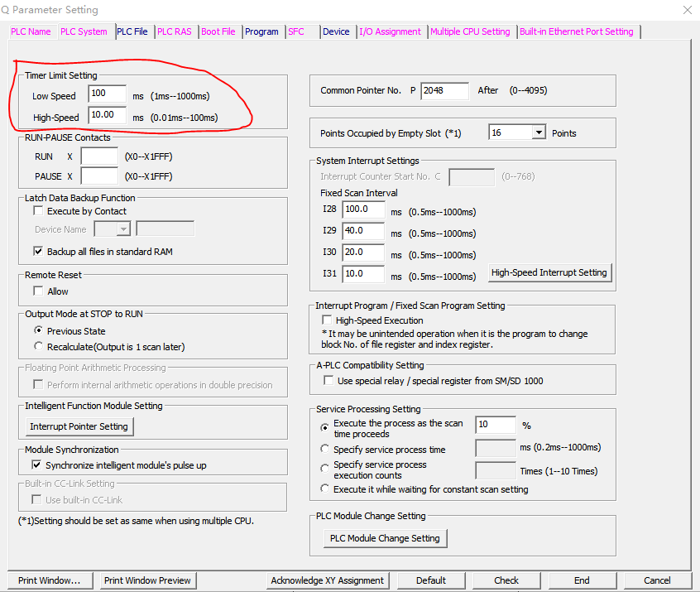Click the Low Speed timer limit field
Image resolution: width=700 pixels, height=592 pixels.
coord(107,94)
